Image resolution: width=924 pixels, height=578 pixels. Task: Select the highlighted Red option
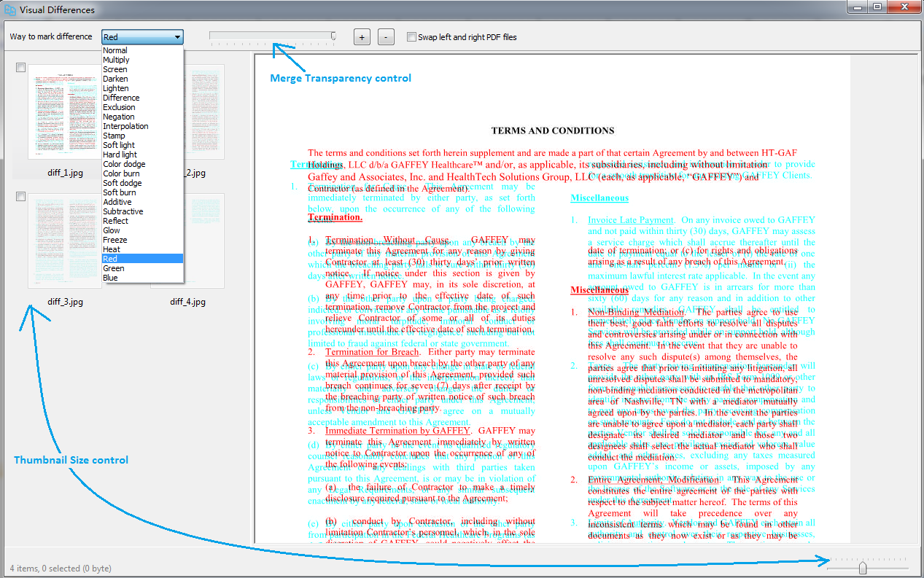pyautogui.click(x=143, y=259)
